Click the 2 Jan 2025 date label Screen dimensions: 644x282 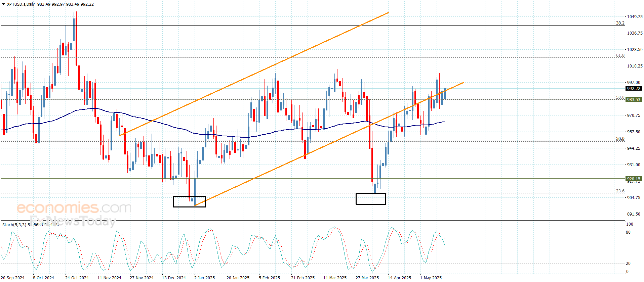pyautogui.click(x=204, y=278)
